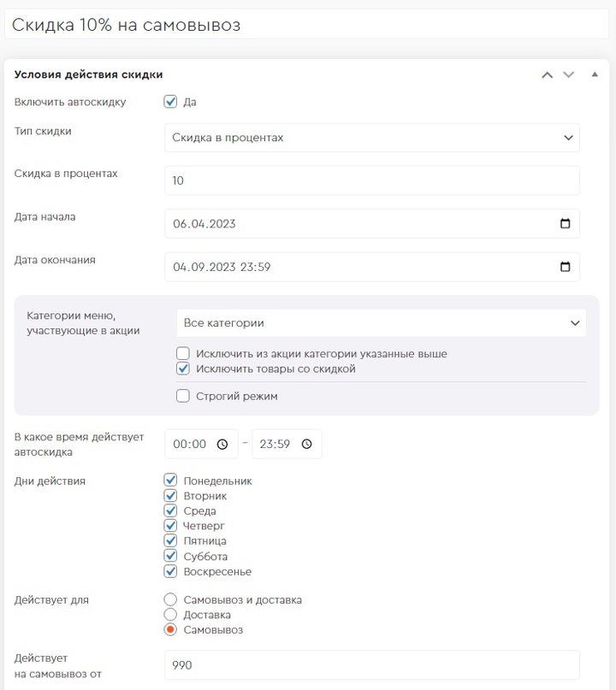
Task: Enable strict mode checkbox
Action: (182, 396)
